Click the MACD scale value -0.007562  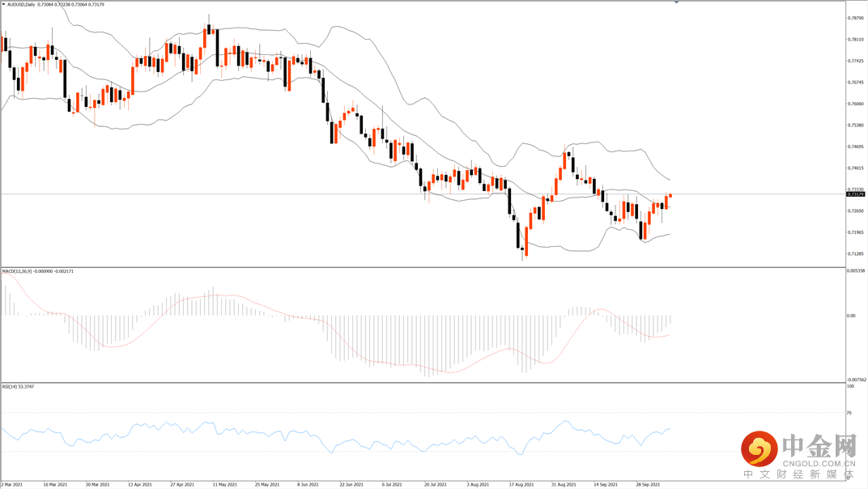(x=856, y=380)
